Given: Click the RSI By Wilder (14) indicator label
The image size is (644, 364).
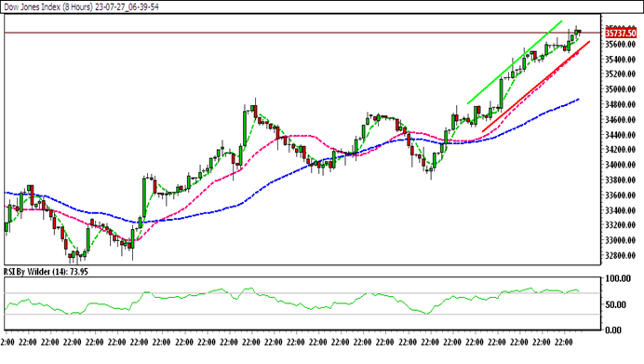Looking at the screenshot, I should pos(46,272).
